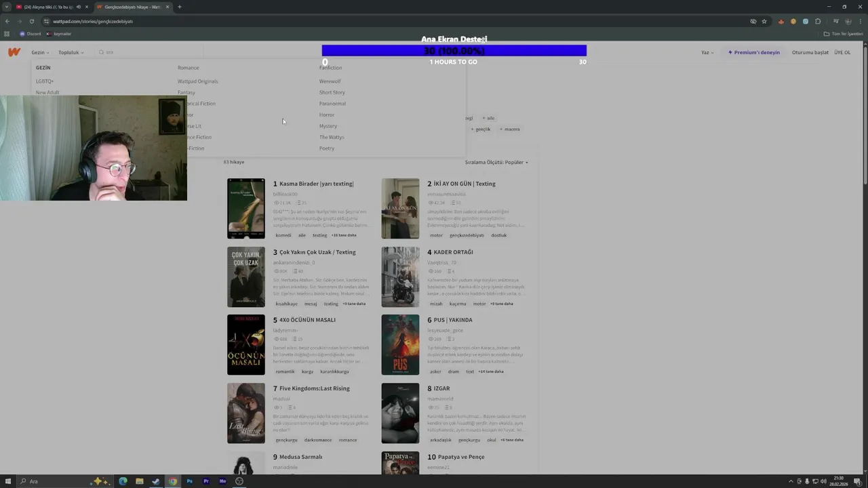Open story cover of Kasma Birader

246,209
